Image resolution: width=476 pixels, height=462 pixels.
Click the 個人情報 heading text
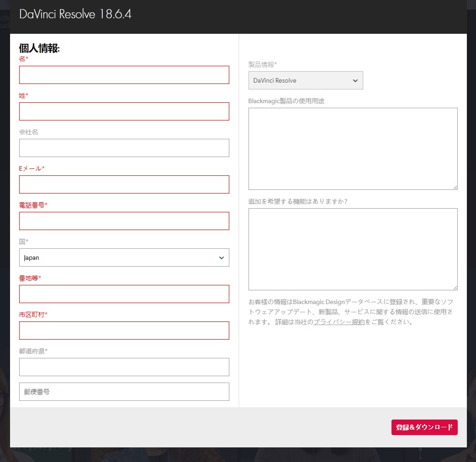coord(39,48)
